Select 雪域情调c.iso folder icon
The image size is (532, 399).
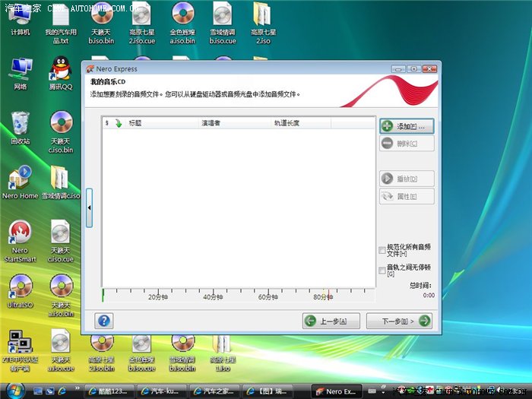pos(61,182)
